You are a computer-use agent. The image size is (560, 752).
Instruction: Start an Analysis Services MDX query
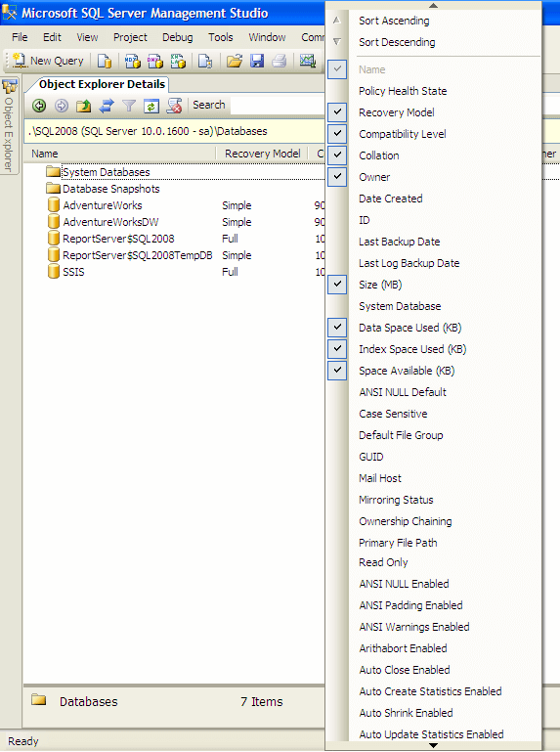point(132,61)
